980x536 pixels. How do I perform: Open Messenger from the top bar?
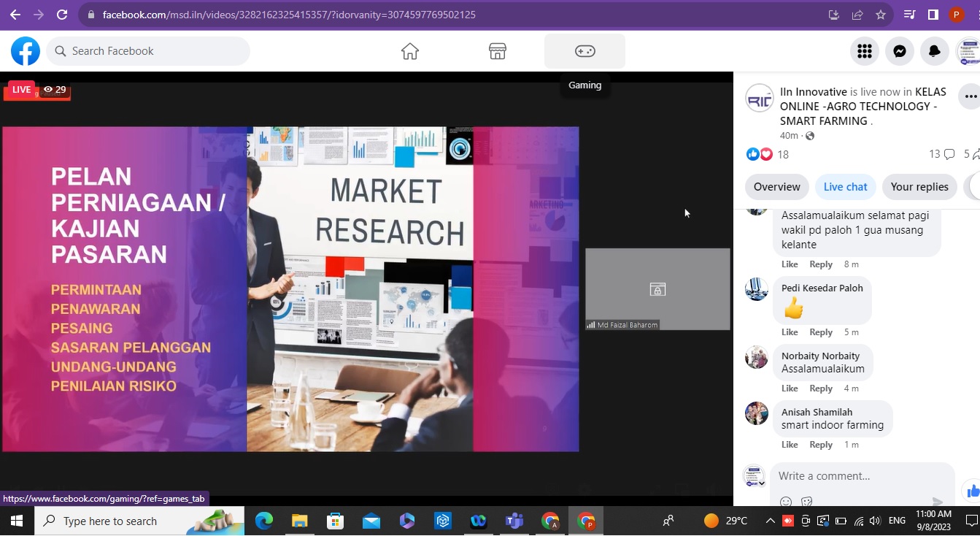[900, 51]
